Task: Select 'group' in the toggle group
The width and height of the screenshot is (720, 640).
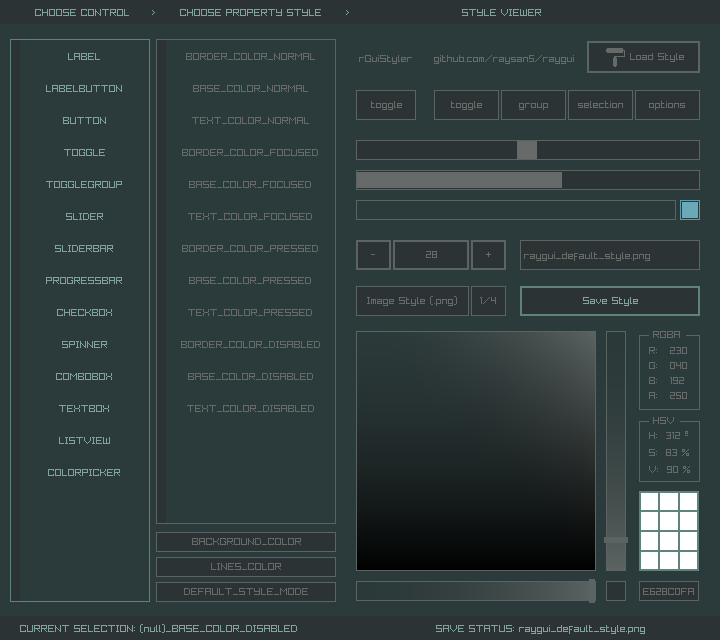Action: coord(533,105)
